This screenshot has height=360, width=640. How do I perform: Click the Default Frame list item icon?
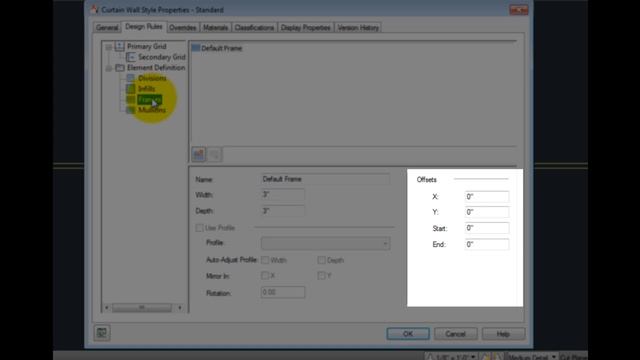(196, 48)
